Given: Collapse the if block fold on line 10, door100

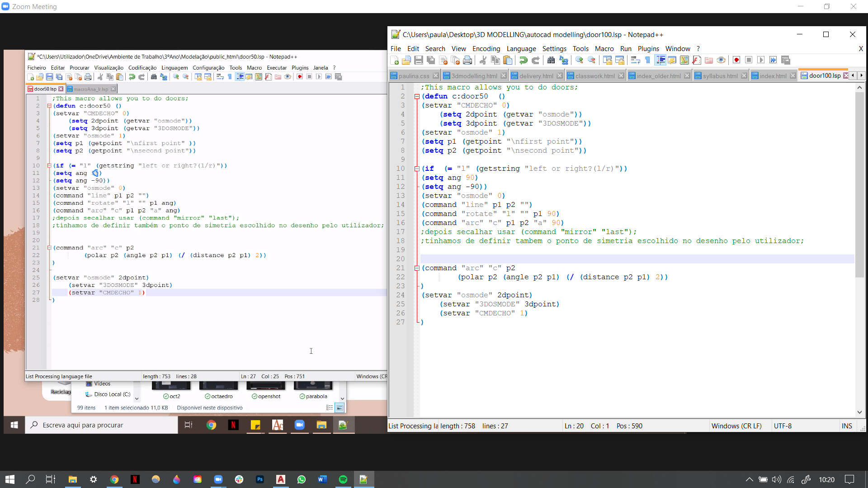Looking at the screenshot, I should tap(417, 169).
